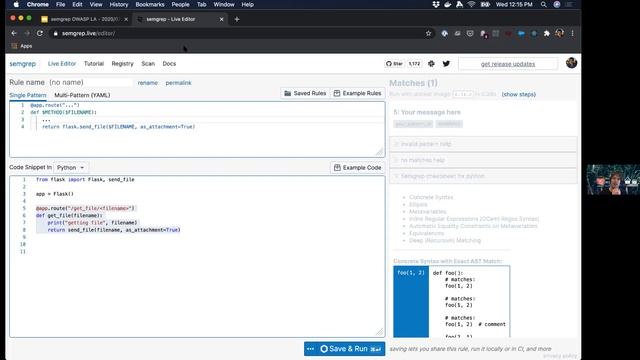Open the Ellipsis cheatsheet link
This screenshot has height=360, width=640.
click(x=418, y=204)
